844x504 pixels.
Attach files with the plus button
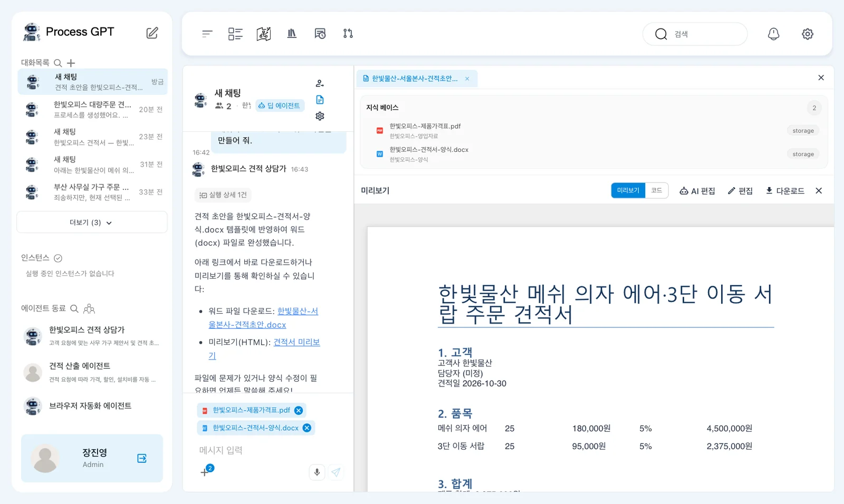click(x=205, y=472)
